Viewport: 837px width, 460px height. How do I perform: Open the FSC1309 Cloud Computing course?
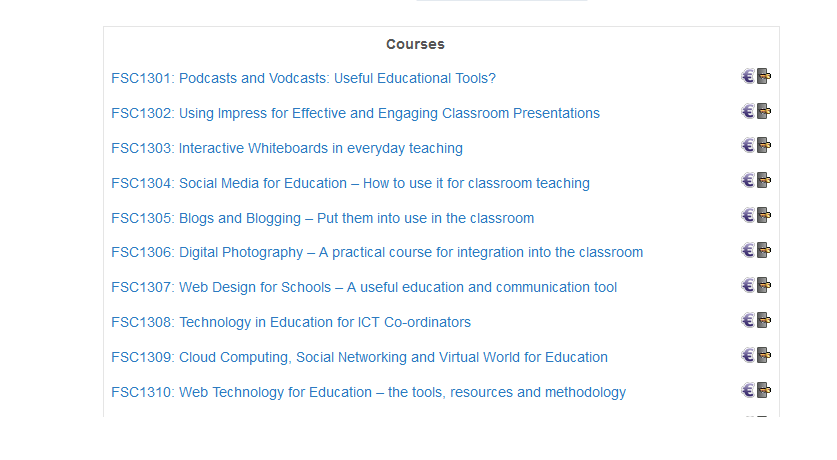point(359,357)
